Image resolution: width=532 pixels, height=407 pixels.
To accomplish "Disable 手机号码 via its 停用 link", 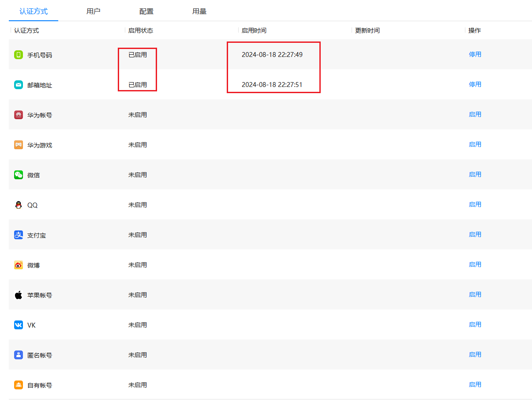I will tap(475, 54).
